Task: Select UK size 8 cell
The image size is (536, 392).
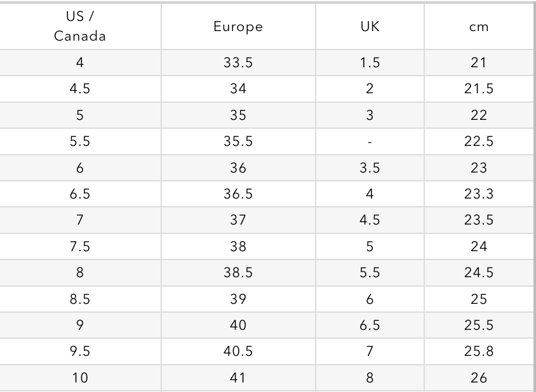Action: [370, 378]
